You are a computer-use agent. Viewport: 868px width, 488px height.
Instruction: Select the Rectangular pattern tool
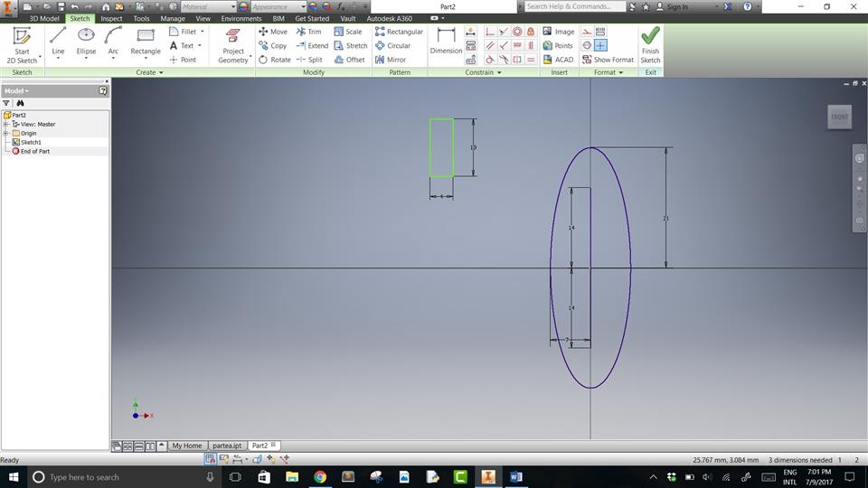399,32
